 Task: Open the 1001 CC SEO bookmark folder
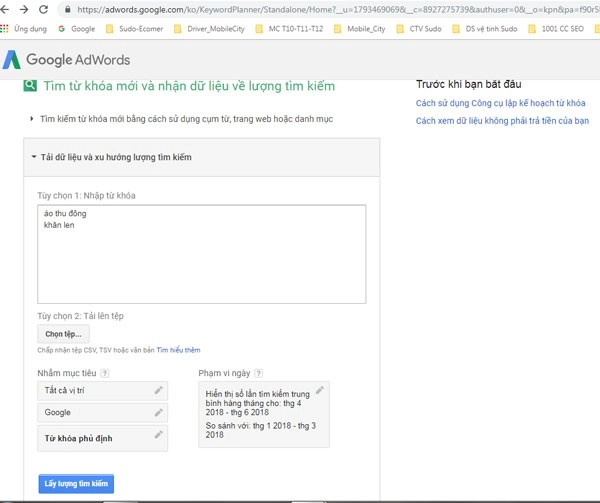tap(556, 29)
